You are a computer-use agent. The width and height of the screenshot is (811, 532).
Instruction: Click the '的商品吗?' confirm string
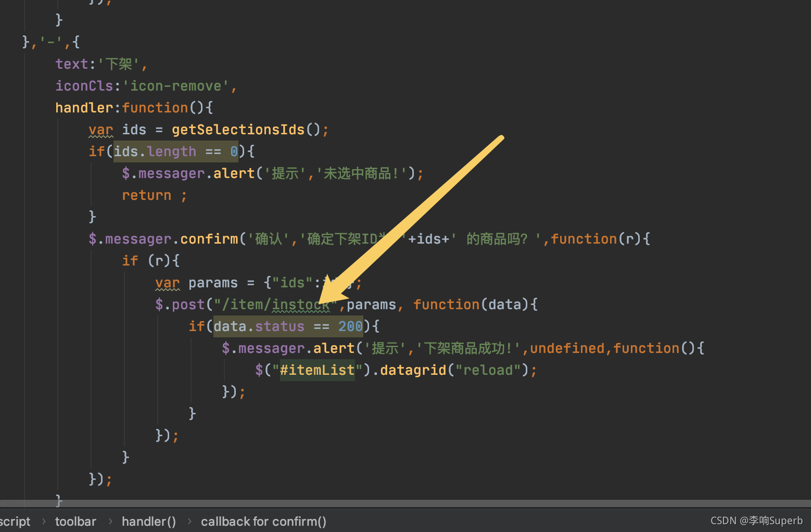(x=496, y=239)
